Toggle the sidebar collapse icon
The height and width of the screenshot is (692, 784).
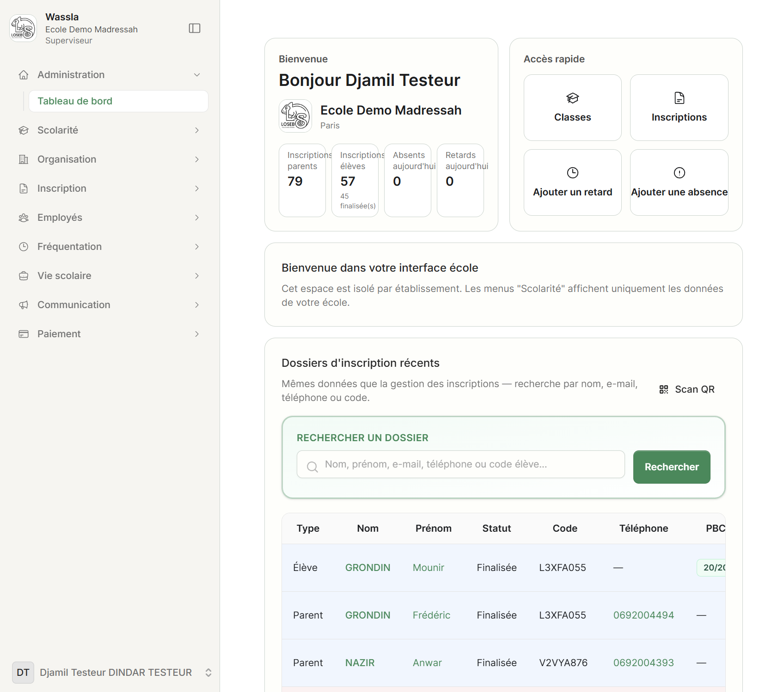point(195,28)
